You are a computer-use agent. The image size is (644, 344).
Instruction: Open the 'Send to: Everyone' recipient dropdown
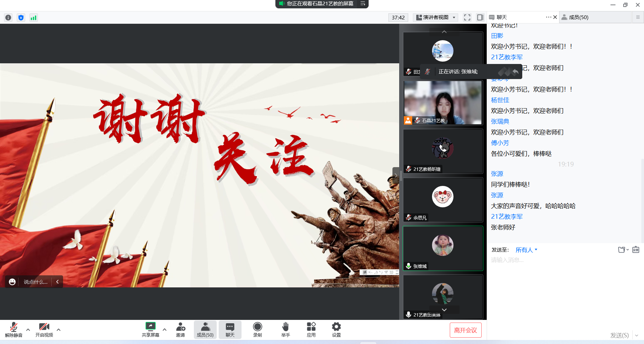point(526,250)
